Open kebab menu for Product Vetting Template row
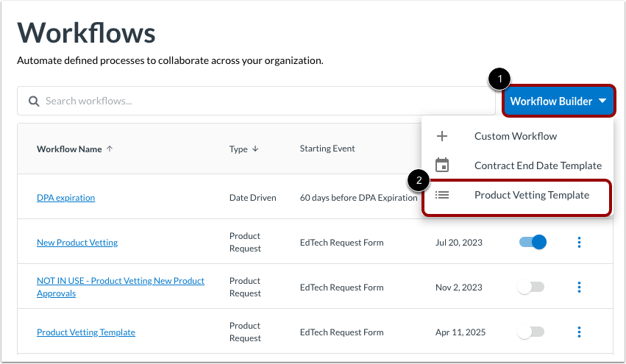Image resolution: width=626 pixels, height=364 pixels. [579, 332]
